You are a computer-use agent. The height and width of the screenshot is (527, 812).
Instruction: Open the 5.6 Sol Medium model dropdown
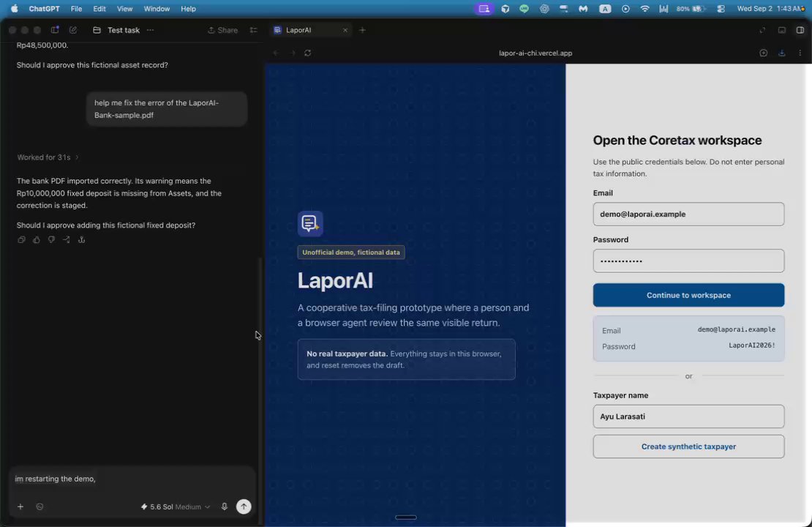click(175, 507)
